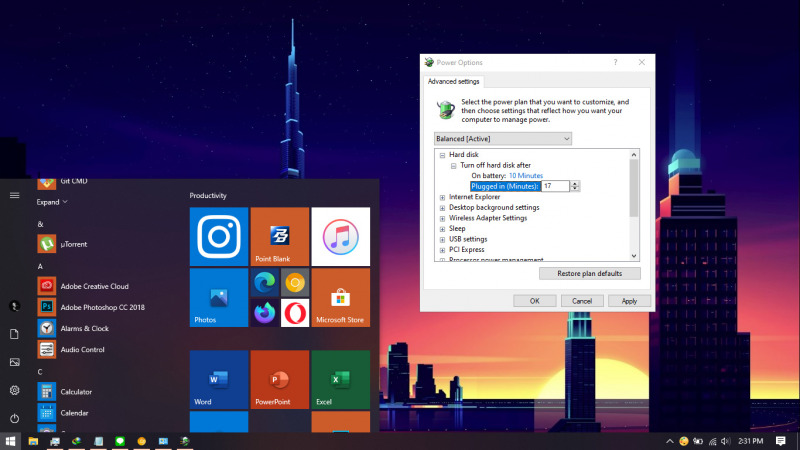Viewport: 800px width, 450px height.
Task: Open the Action Center notifications icon
Action: (781, 441)
